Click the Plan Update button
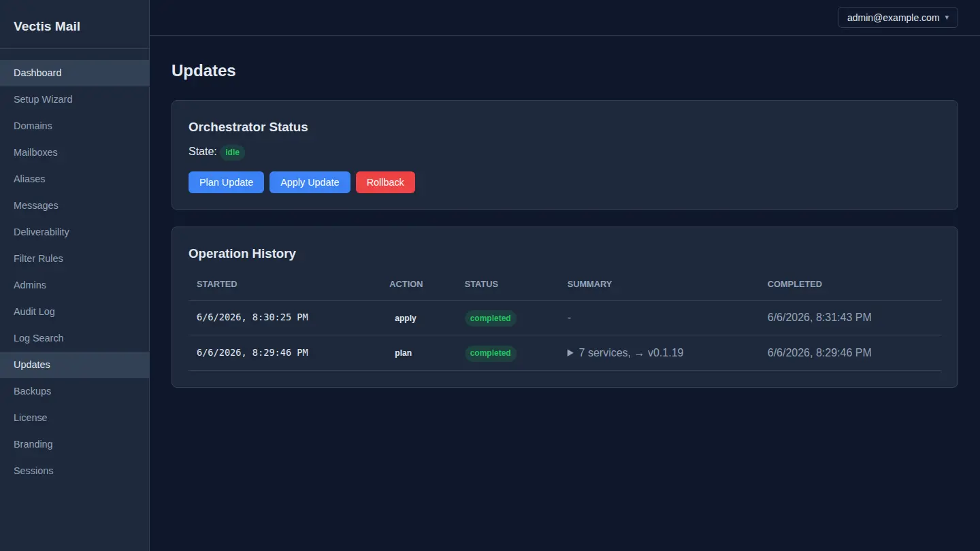 (x=226, y=182)
